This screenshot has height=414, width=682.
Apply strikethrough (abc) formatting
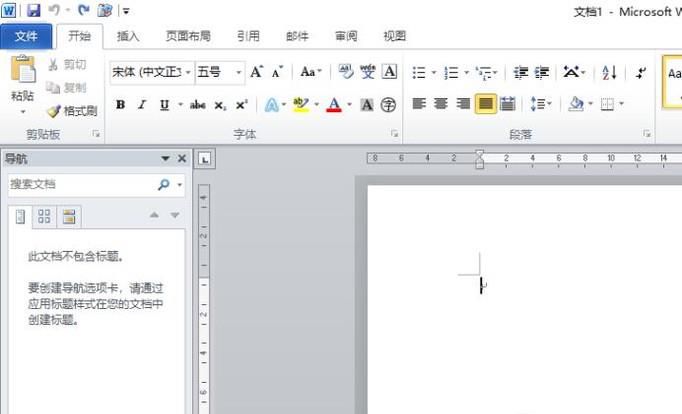tap(198, 105)
